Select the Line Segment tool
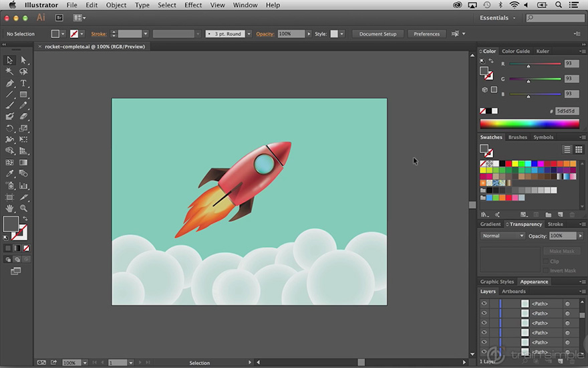Viewport: 588px width, 368px height. (9, 94)
